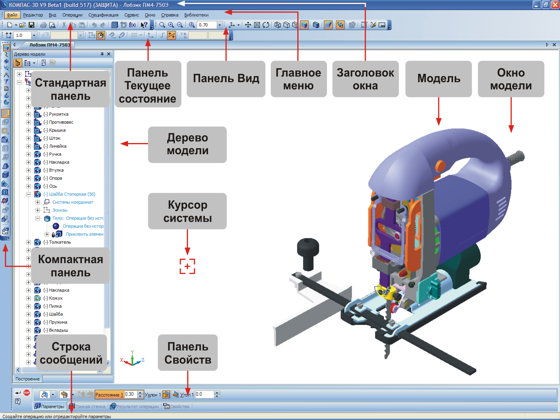The width and height of the screenshot is (560, 420).
Task: Expand the Системы координат node
Action: tap(37, 202)
